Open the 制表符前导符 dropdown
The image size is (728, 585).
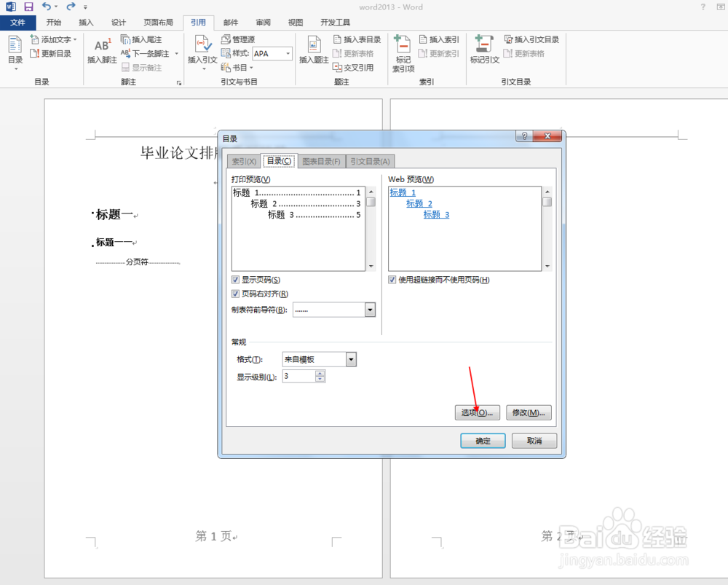[x=370, y=310]
